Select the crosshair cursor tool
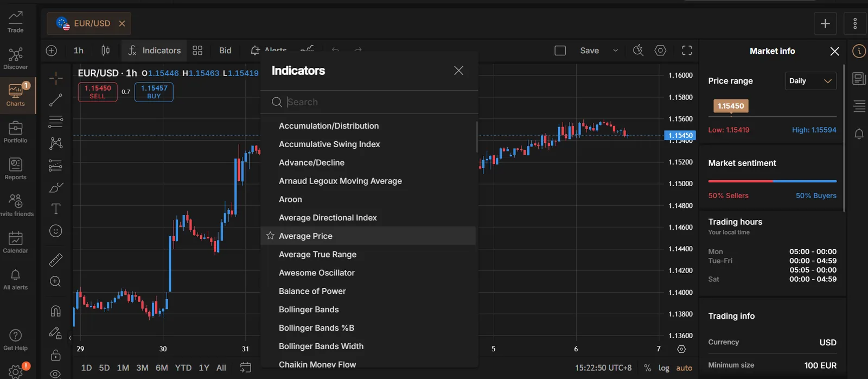Screen dimensions: 868x379 (56, 78)
